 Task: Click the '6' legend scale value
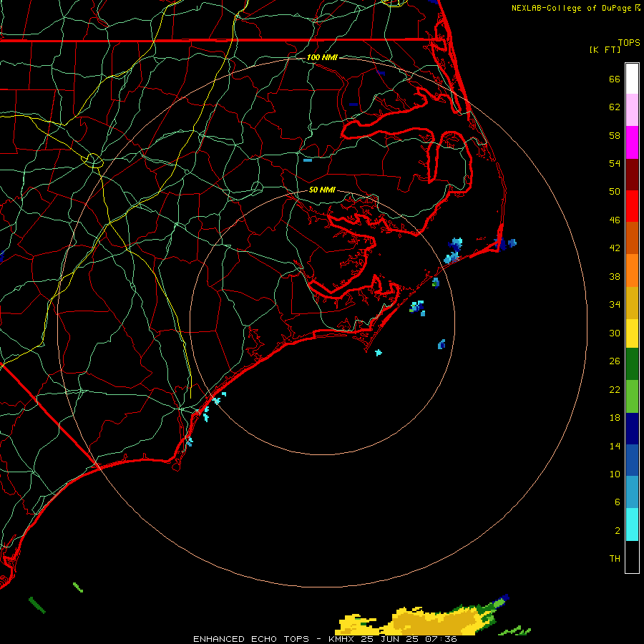(x=618, y=502)
